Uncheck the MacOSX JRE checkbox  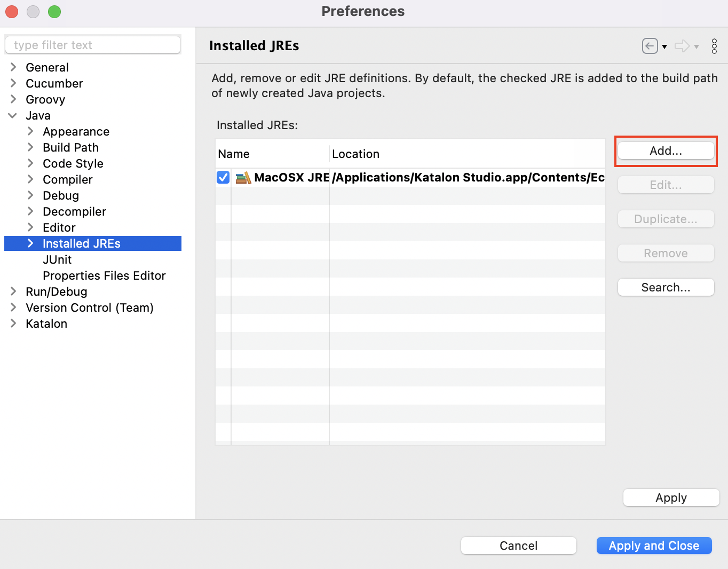pos(223,177)
